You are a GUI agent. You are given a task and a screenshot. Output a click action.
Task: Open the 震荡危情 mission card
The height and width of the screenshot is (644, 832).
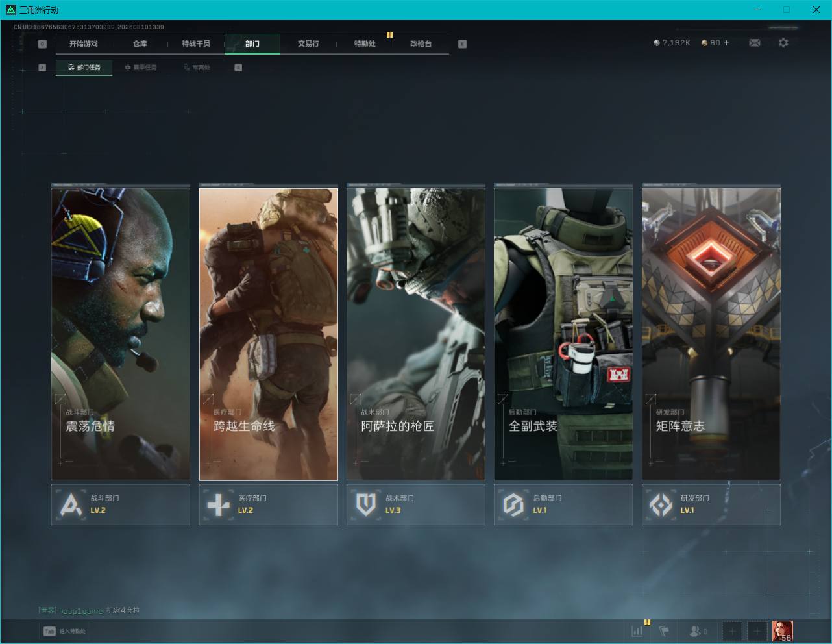pos(121,334)
